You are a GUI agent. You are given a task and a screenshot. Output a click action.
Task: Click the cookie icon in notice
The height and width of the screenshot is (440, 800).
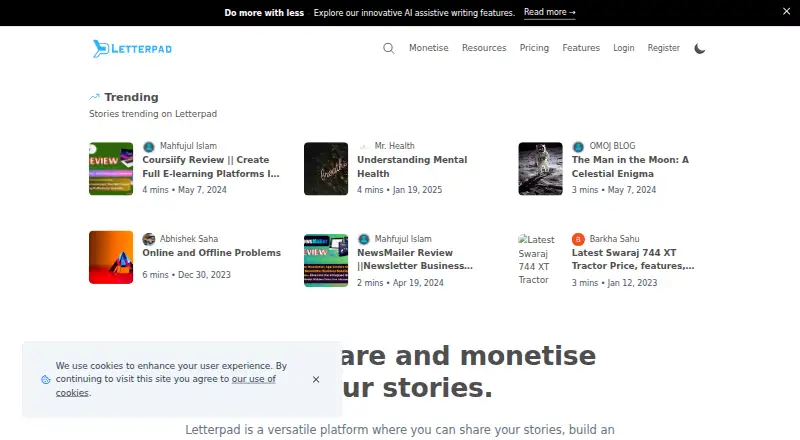tap(45, 379)
